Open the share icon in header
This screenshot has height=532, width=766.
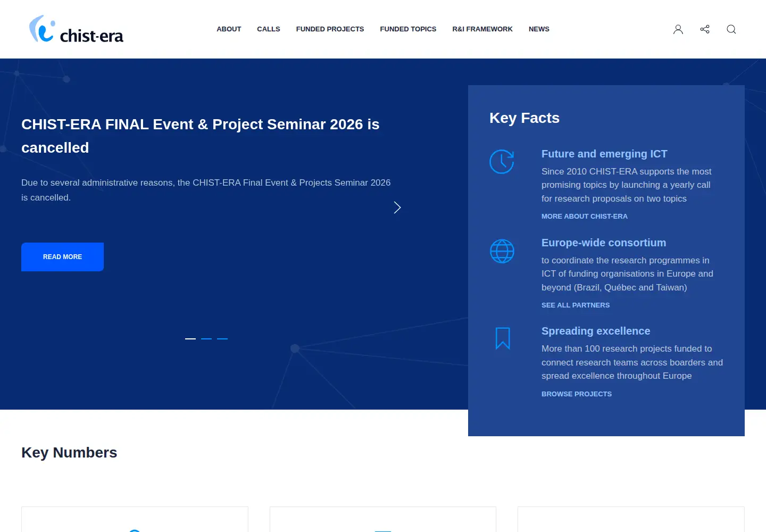point(705,29)
